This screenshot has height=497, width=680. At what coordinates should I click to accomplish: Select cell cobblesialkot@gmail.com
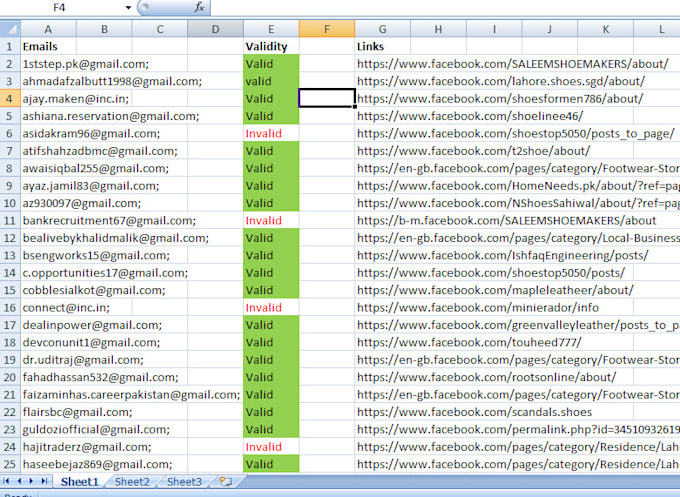coord(94,290)
